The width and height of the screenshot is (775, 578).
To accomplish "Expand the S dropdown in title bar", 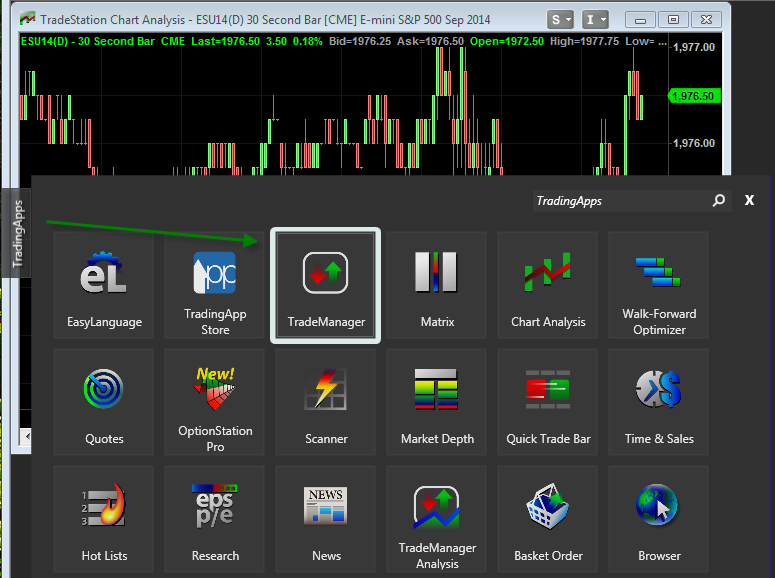I will 562,19.
